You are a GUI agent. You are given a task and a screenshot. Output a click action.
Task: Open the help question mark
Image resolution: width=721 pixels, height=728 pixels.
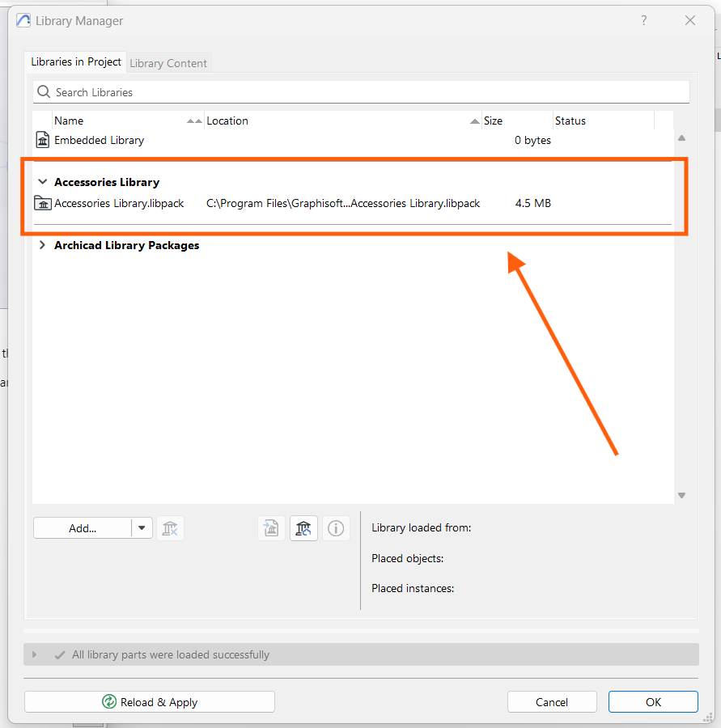(x=644, y=20)
